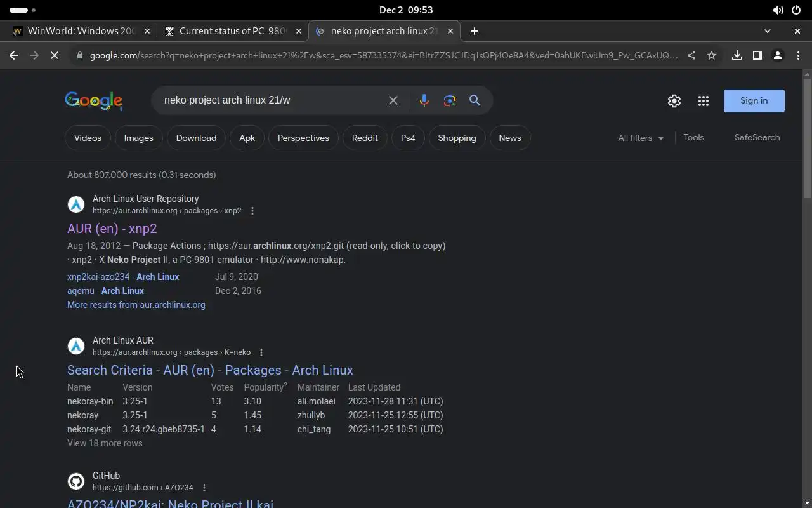The height and width of the screenshot is (508, 812).
Task: Open the Google apps grid
Action: pos(704,100)
